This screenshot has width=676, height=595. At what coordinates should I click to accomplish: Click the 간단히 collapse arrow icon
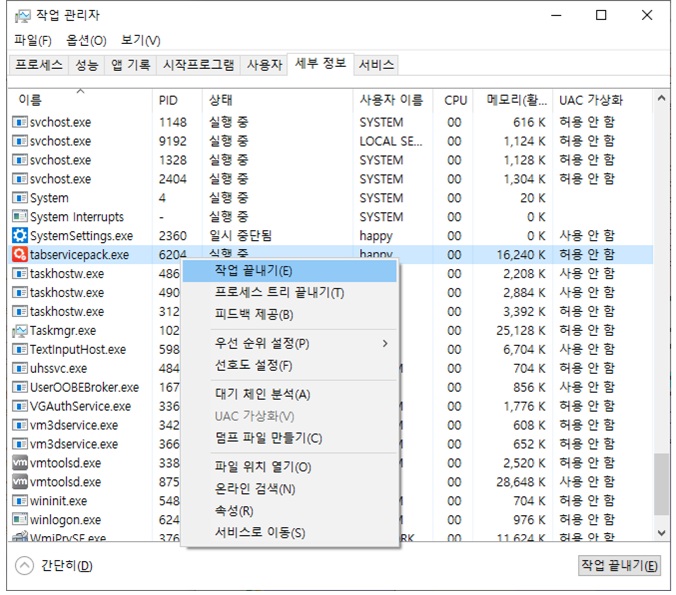[24, 566]
